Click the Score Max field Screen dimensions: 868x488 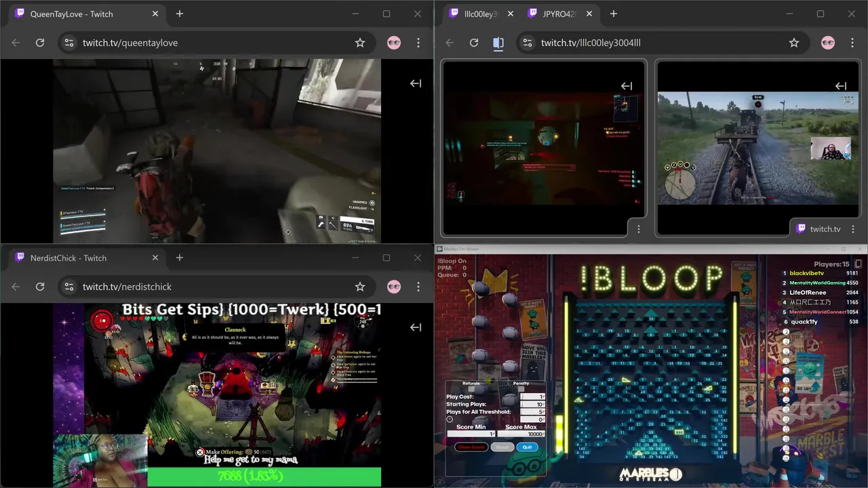click(x=521, y=434)
